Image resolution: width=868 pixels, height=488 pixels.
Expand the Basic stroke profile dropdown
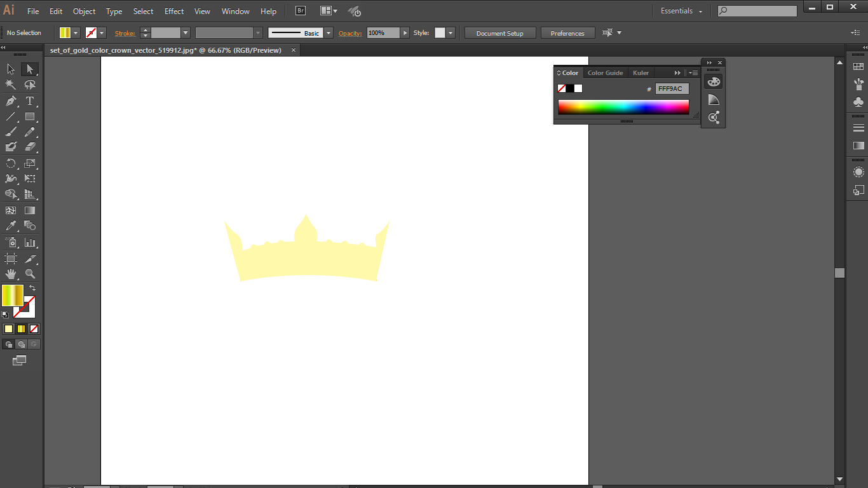tap(328, 32)
